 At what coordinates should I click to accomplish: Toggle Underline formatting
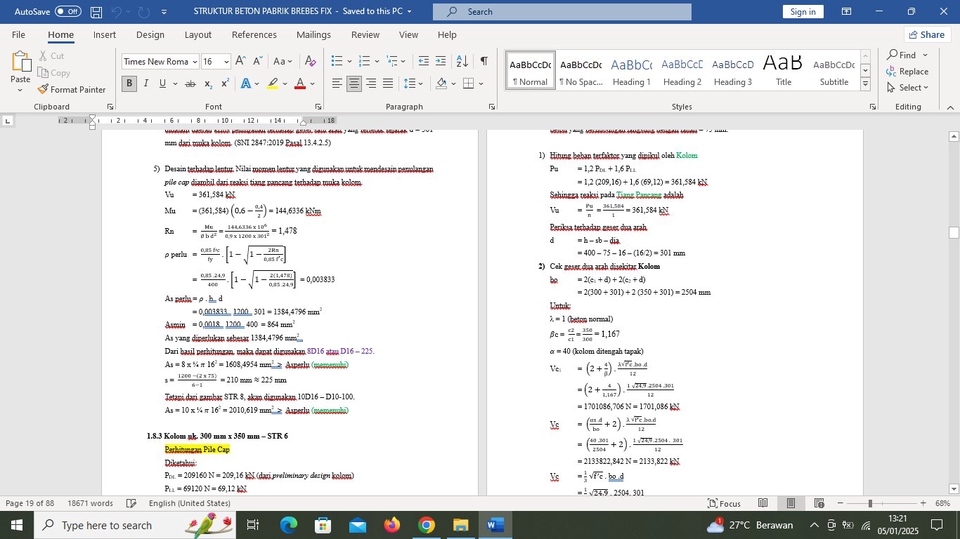click(x=162, y=83)
